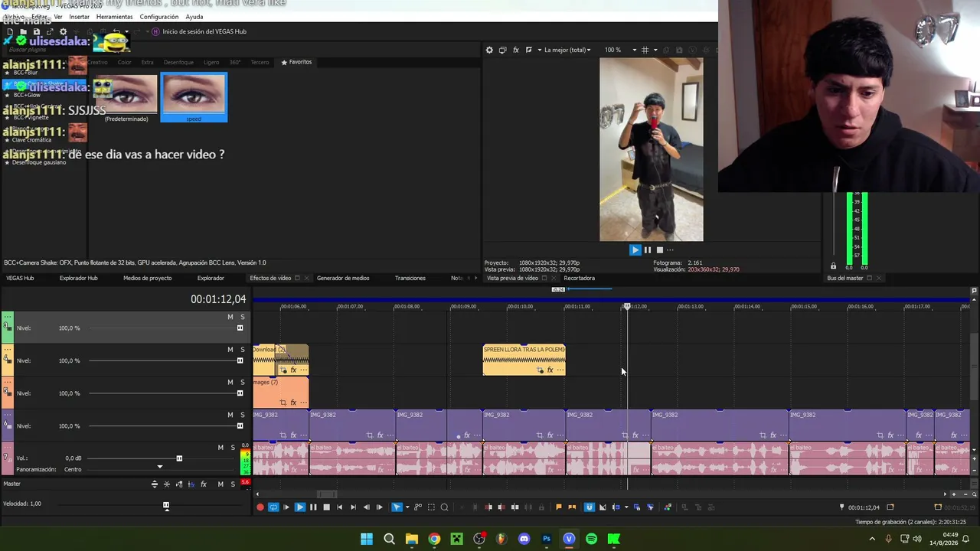Toggle loop playback in the transport bar

273,507
